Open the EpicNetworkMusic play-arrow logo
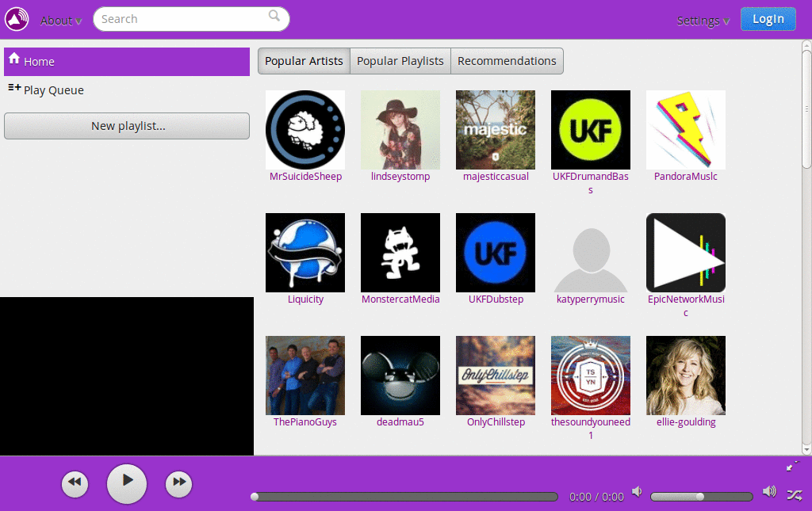812x511 pixels. tap(686, 253)
